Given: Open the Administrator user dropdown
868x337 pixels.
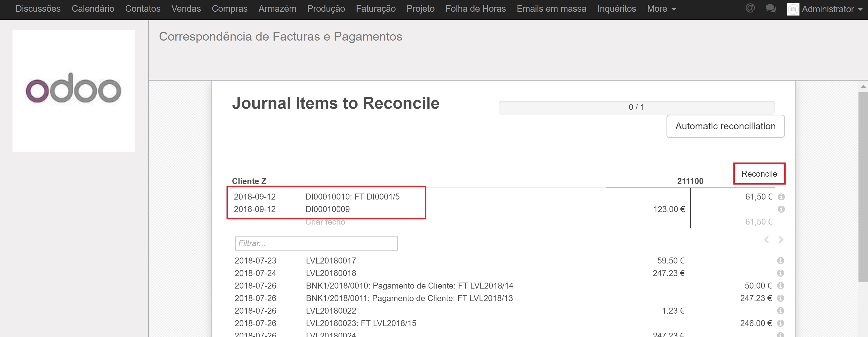Looking at the screenshot, I should click(x=827, y=9).
